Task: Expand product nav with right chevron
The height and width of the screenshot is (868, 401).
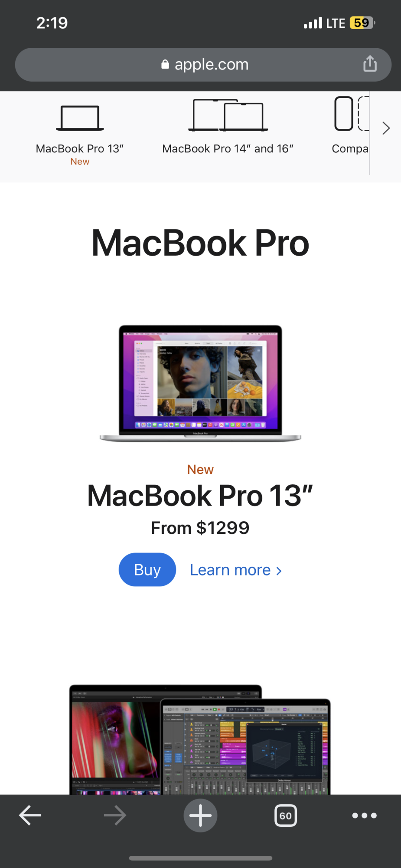Action: (386, 128)
